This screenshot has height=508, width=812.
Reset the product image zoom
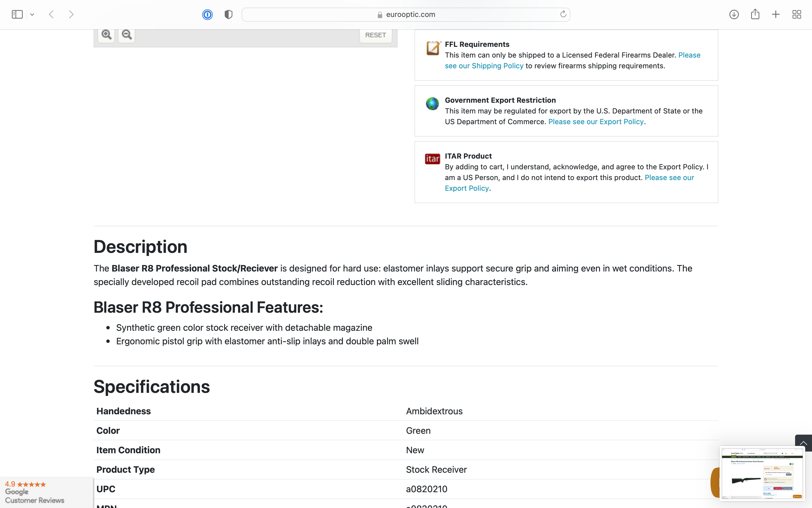376,35
